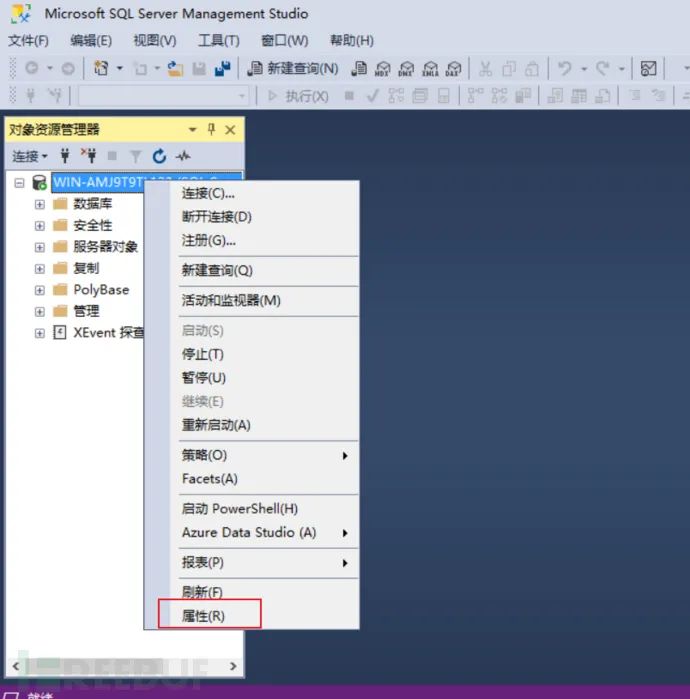
Task: Expand the XEvent node
Action: 40,333
